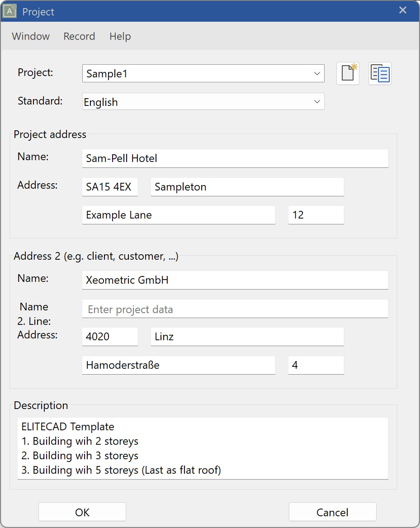
Task: Click the Sam-Pell Hotel name field
Action: click(235, 158)
